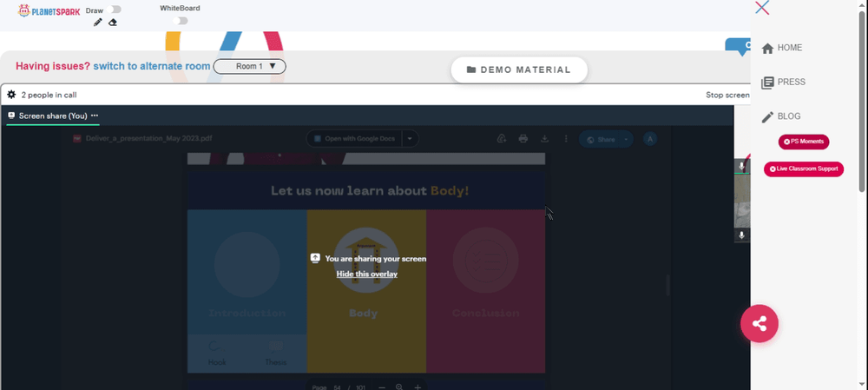Click the scrollbar down arrow
868x390 pixels.
click(862, 385)
